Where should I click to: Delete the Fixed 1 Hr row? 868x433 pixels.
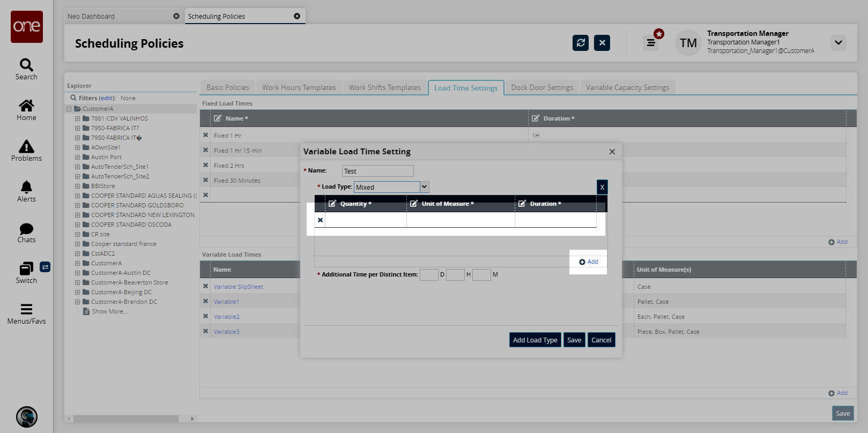pos(205,136)
